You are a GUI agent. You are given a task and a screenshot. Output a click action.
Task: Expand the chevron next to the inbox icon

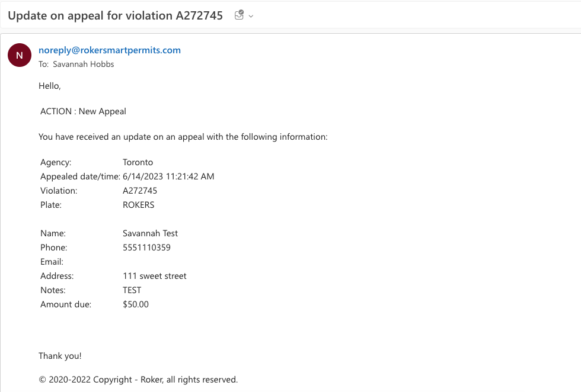[x=251, y=16]
